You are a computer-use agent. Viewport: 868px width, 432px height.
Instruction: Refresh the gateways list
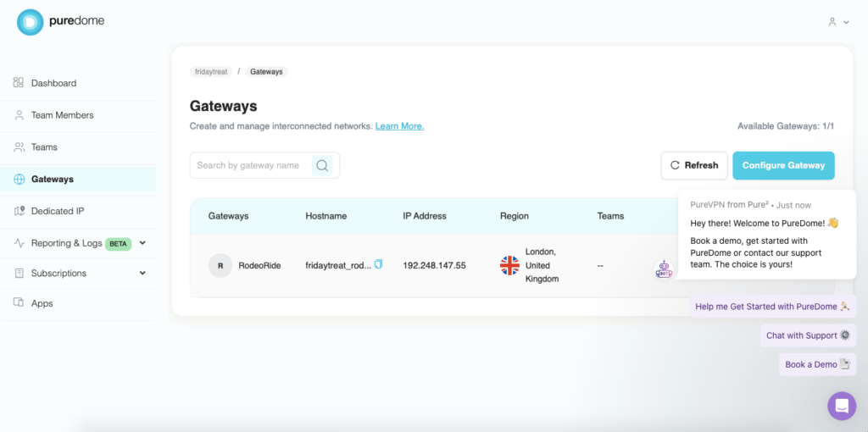click(693, 165)
